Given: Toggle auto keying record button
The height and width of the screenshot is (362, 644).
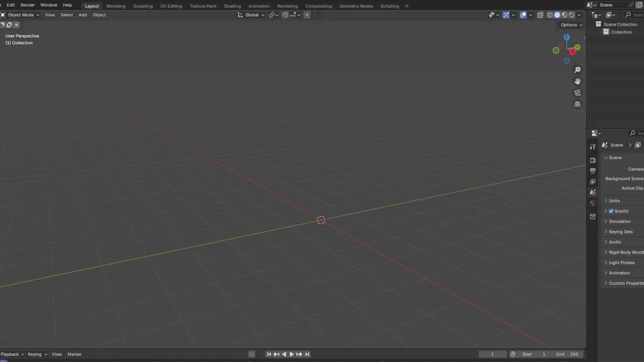Looking at the screenshot, I should click(252, 354).
